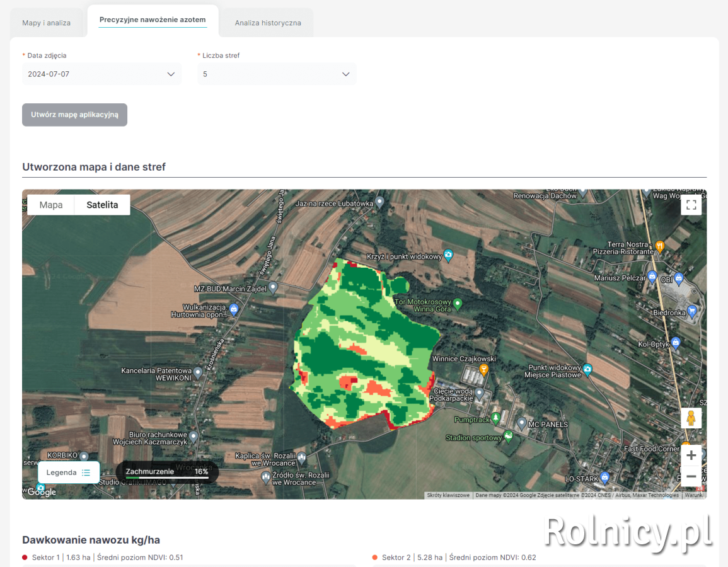Click the zoom in plus button
Screen dimensions: 728x567
[x=691, y=455]
